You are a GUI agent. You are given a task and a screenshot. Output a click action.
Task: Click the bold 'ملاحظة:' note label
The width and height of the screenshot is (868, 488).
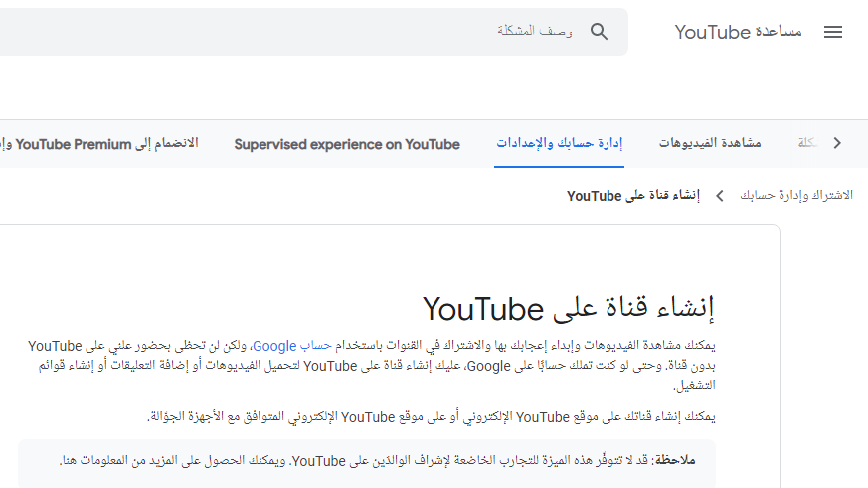(x=675, y=461)
